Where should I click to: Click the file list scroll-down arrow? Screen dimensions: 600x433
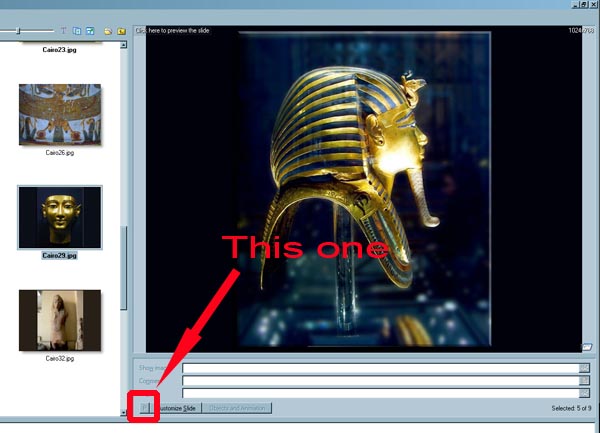pyautogui.click(x=123, y=412)
